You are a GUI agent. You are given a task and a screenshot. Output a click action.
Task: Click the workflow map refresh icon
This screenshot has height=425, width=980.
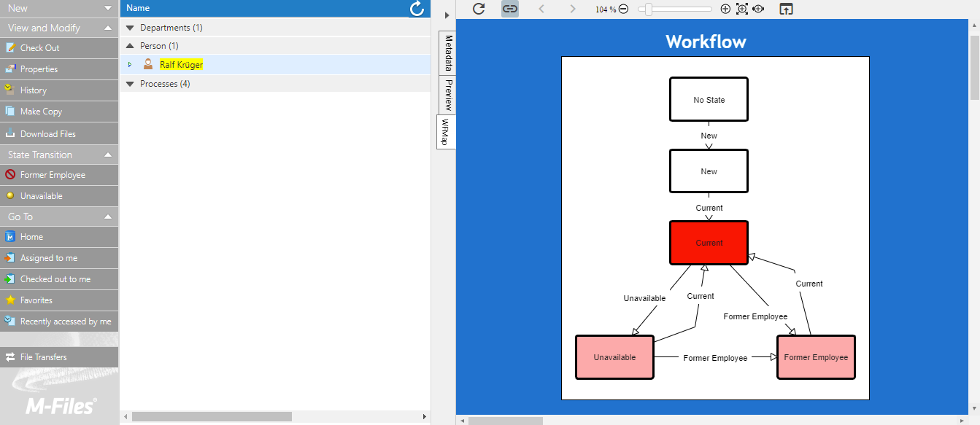(479, 9)
